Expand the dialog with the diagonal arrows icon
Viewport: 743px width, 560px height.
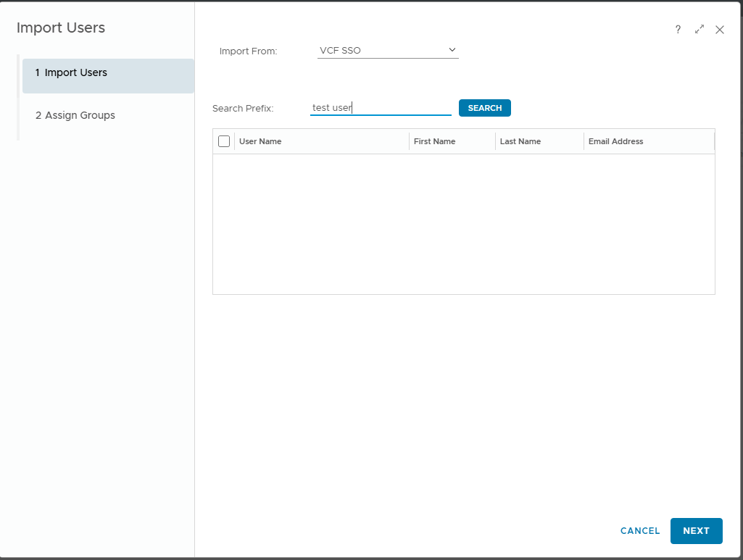coord(699,30)
